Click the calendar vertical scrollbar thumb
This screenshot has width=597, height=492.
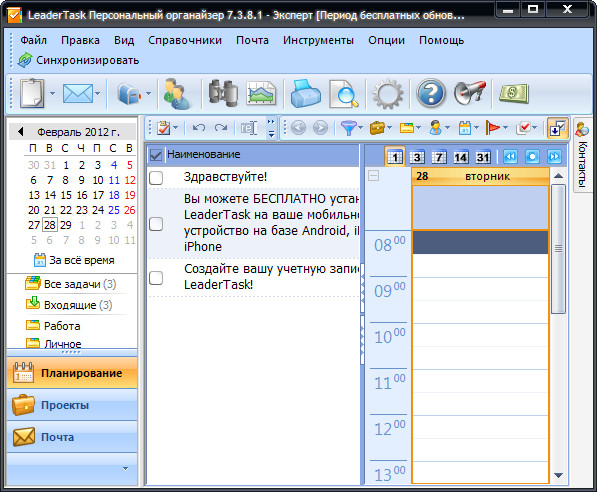[x=558, y=249]
